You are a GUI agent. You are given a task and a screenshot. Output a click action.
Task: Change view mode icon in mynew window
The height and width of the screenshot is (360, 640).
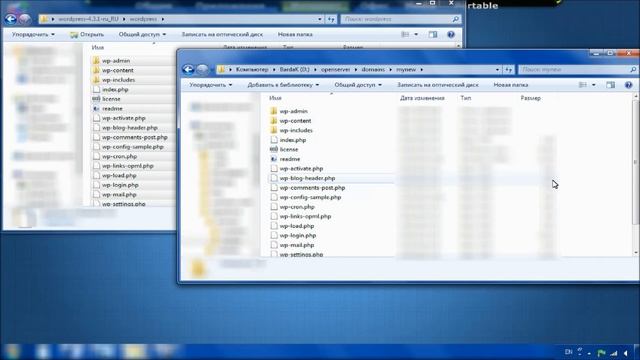[x=583, y=85]
